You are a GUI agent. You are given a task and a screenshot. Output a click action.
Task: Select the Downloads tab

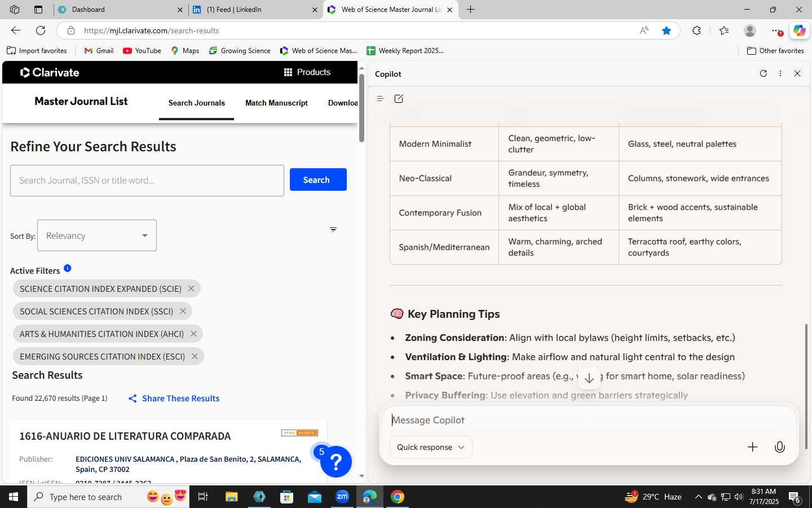coord(343,103)
